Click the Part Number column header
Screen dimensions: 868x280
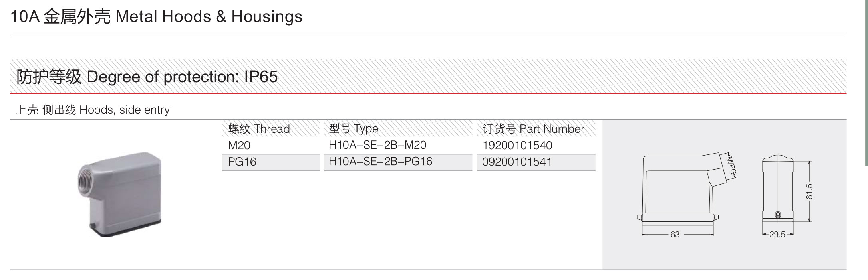tap(533, 129)
